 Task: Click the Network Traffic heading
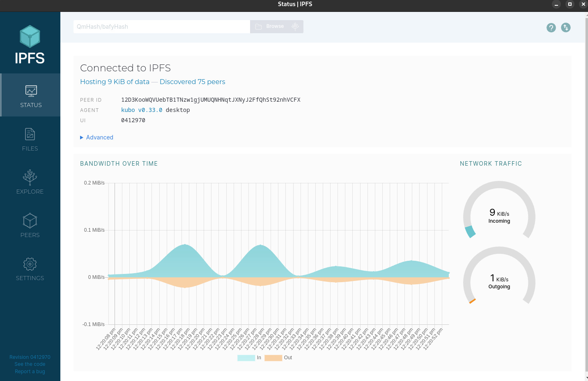coord(491,164)
